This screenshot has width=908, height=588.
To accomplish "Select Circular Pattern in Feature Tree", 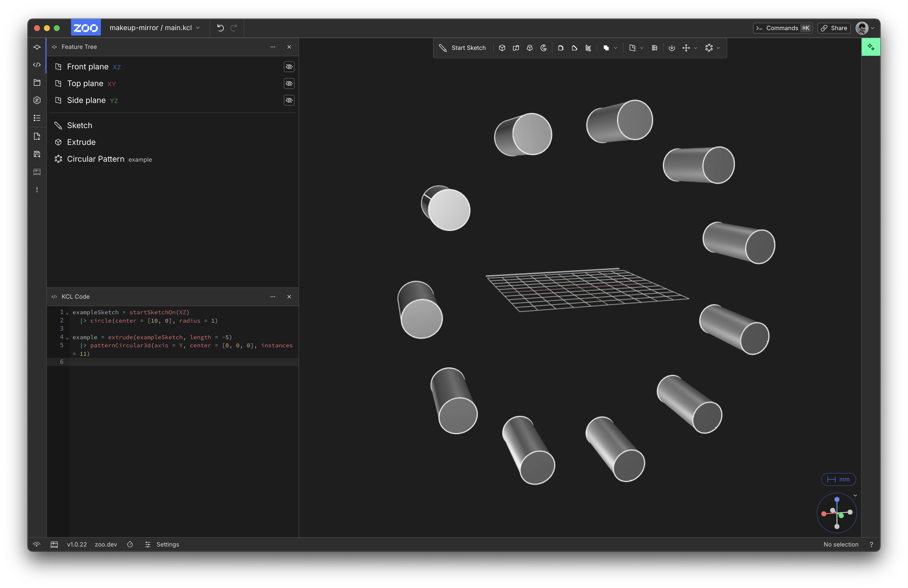I will tap(95, 159).
